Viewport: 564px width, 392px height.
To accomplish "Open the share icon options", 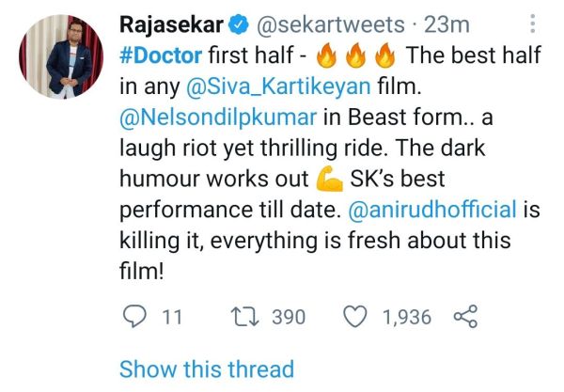I will [465, 318].
